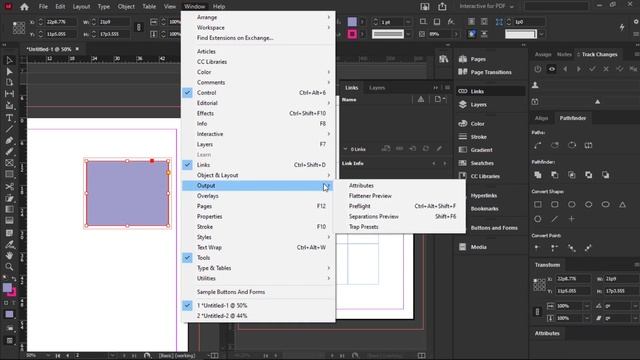Expand the Object & Layout submenu
Viewport: 640px width, 360px height.
[x=258, y=175]
